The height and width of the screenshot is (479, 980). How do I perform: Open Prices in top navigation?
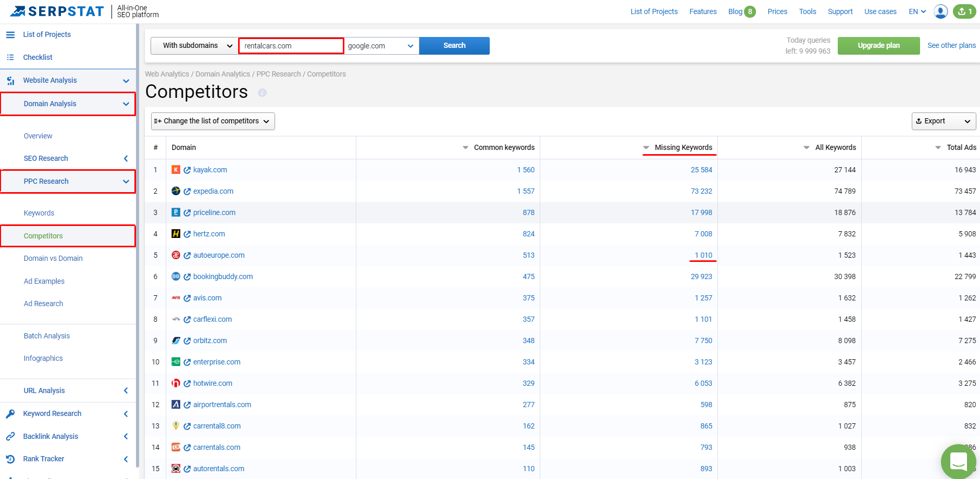[x=777, y=11]
